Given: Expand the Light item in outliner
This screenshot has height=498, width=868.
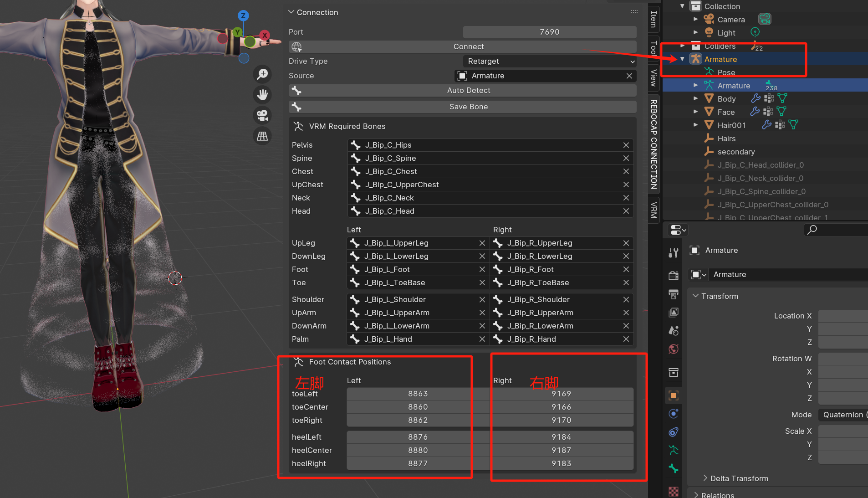Looking at the screenshot, I should (x=695, y=32).
